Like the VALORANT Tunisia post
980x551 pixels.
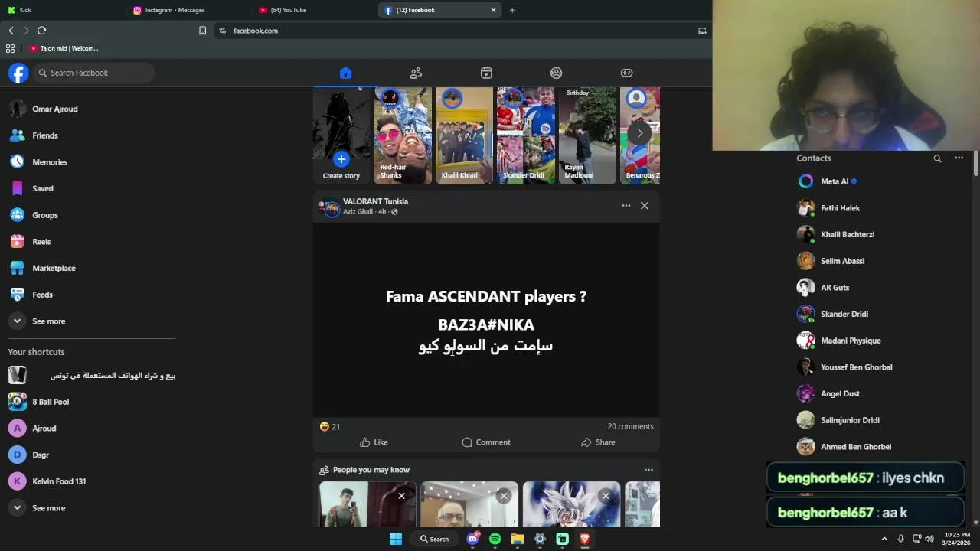pyautogui.click(x=374, y=442)
